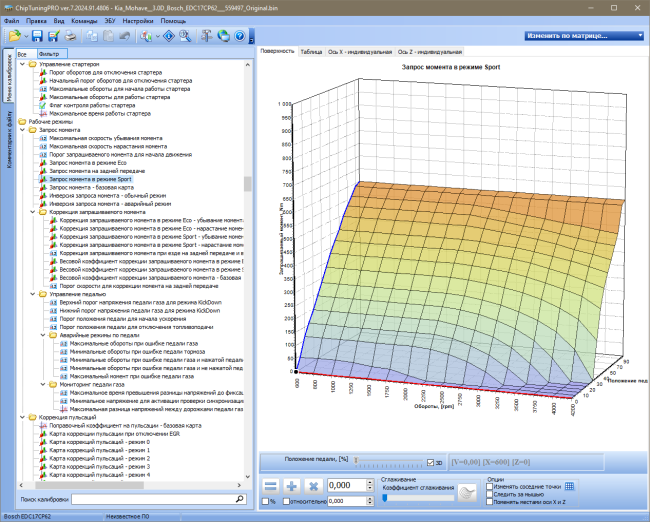Select 'Карта коррекций пульсаций - режим 2'
The height and width of the screenshot is (522, 650).
tap(99, 458)
